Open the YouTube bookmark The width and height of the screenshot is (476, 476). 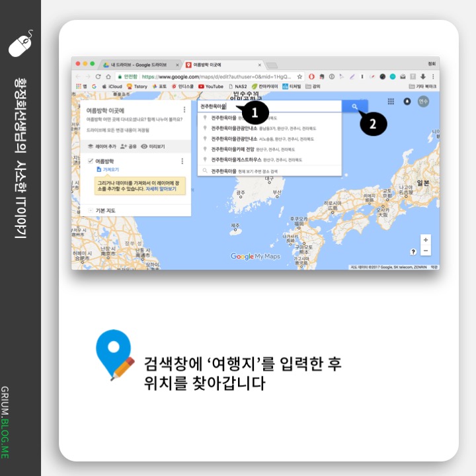pos(211,87)
